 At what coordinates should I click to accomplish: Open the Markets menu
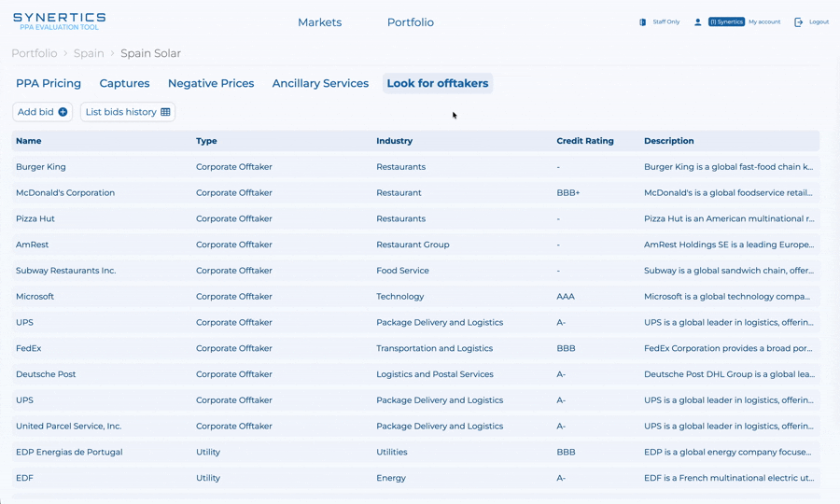[319, 22]
